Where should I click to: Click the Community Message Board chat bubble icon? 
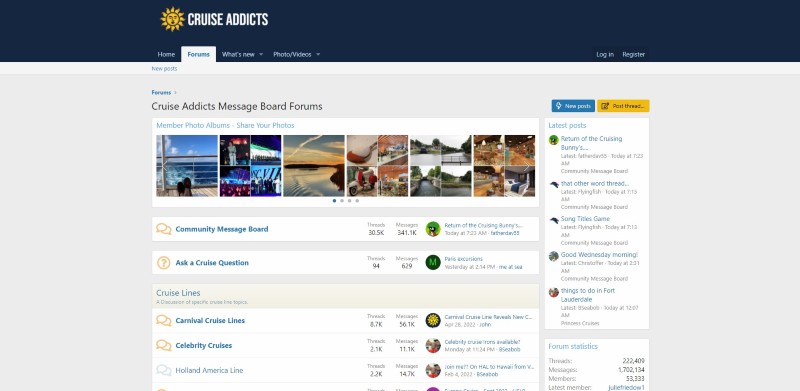click(163, 229)
